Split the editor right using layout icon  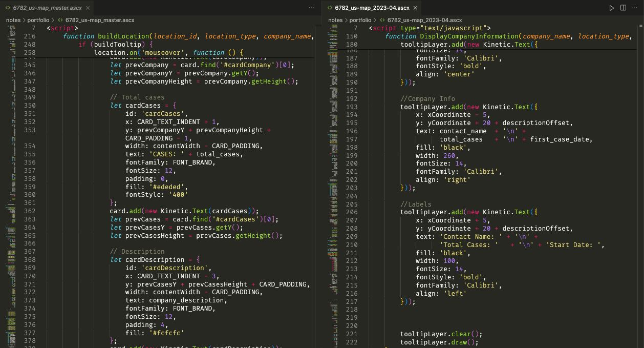click(x=623, y=8)
